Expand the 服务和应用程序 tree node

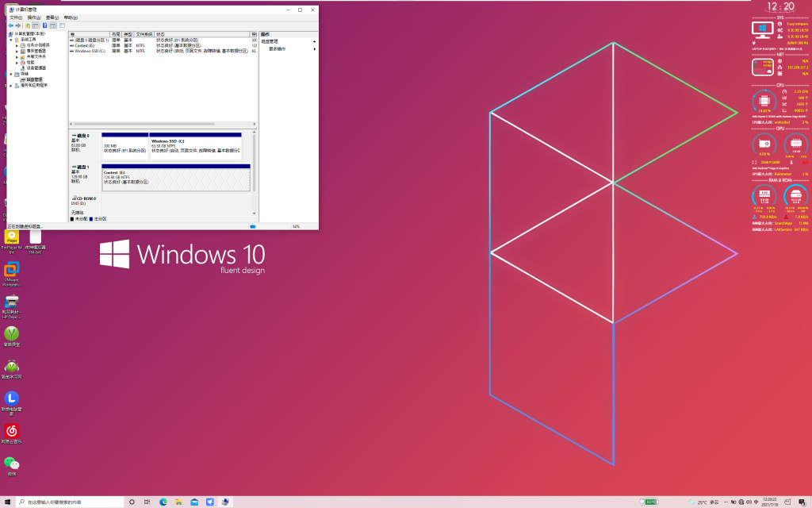11,85
